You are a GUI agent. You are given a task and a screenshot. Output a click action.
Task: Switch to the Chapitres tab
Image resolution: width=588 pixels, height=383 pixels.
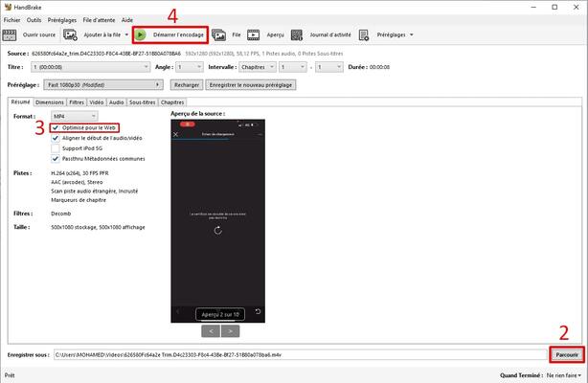coord(172,102)
